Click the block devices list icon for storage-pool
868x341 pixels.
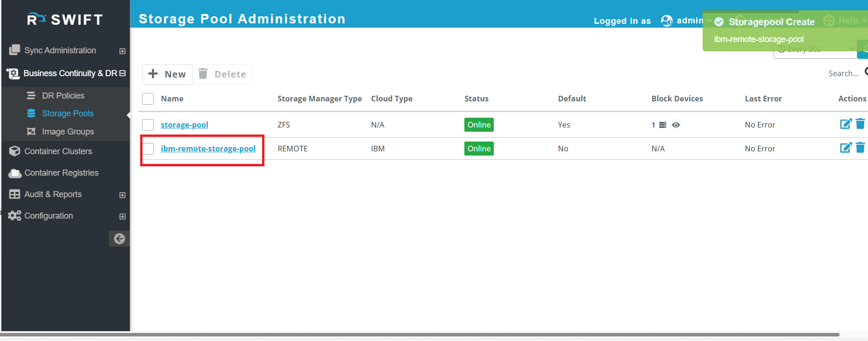point(662,125)
